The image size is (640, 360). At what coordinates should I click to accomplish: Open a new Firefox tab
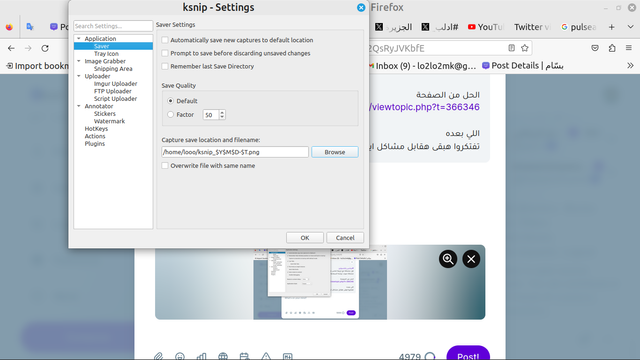coord(611,27)
